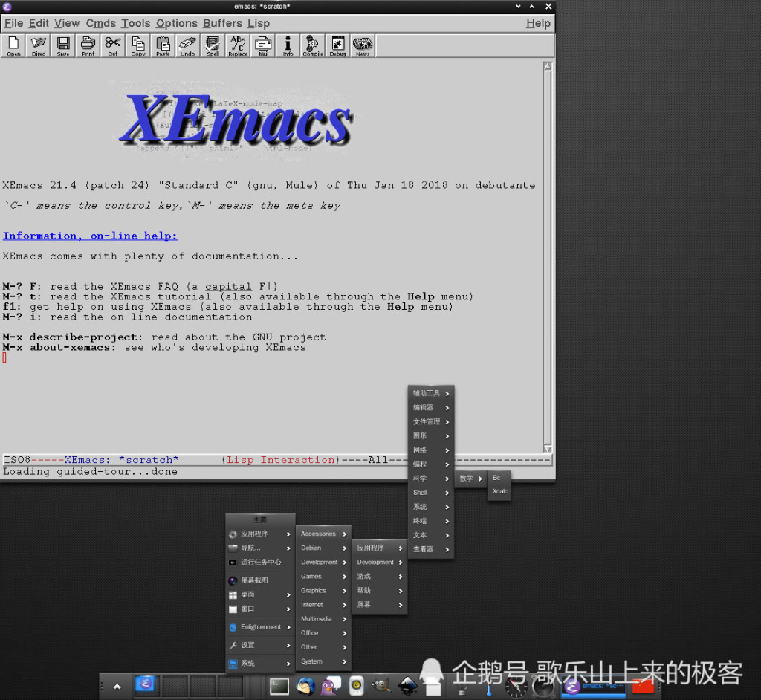Open the 窗口 submenu

click(260, 609)
